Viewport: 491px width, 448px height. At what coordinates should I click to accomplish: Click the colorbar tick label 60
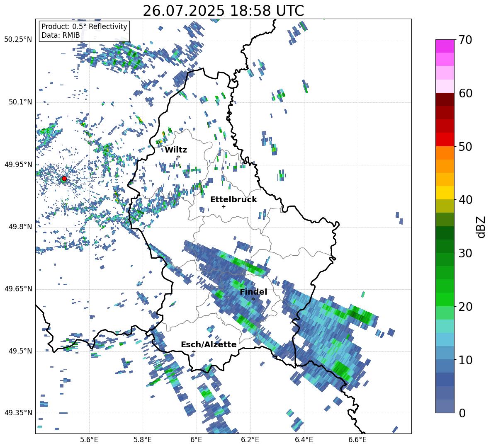tap(465, 93)
